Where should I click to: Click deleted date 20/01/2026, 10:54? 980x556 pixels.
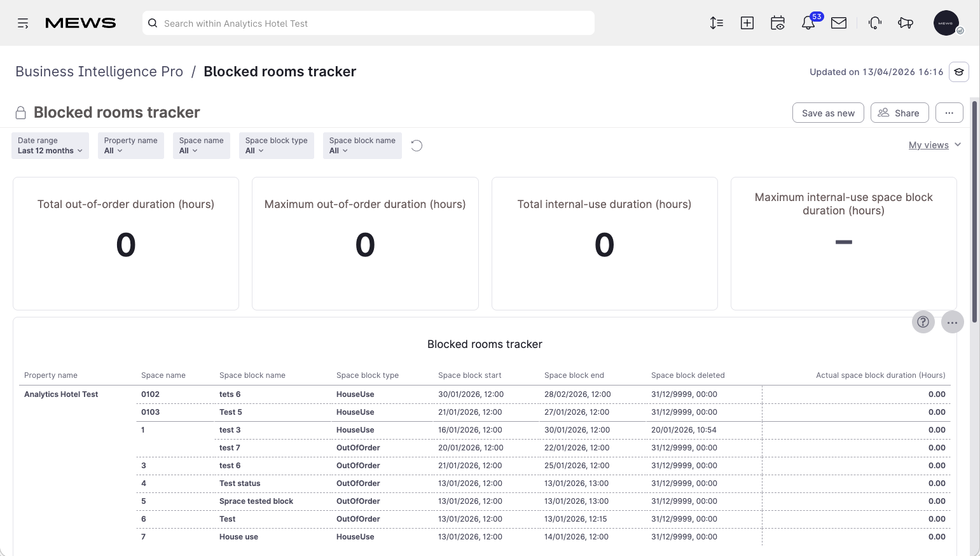coord(684,430)
